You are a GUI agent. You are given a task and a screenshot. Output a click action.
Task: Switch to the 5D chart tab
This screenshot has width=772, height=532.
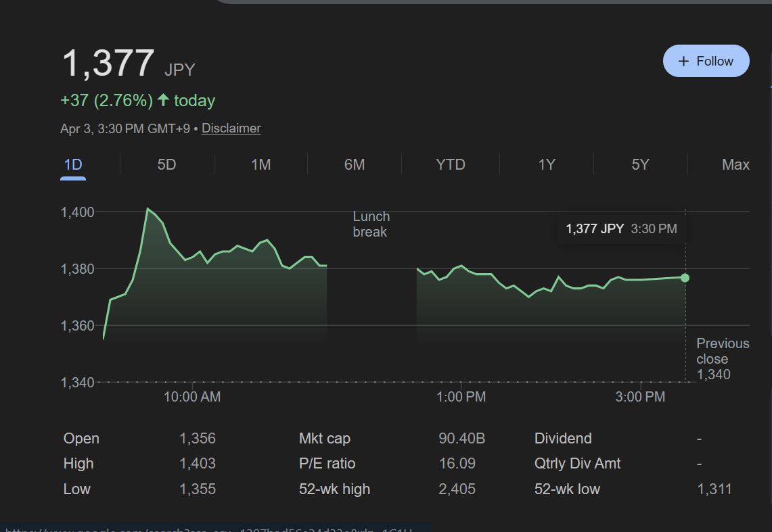166,165
